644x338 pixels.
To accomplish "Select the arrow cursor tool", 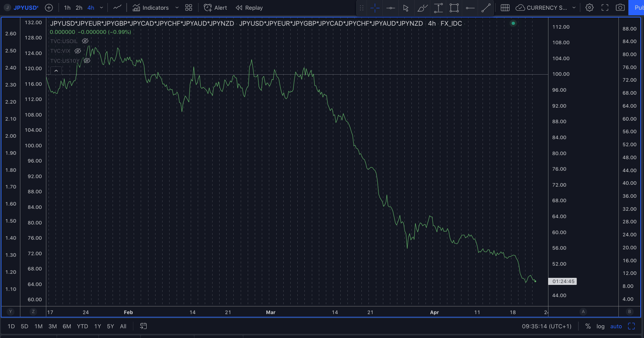I will [405, 8].
